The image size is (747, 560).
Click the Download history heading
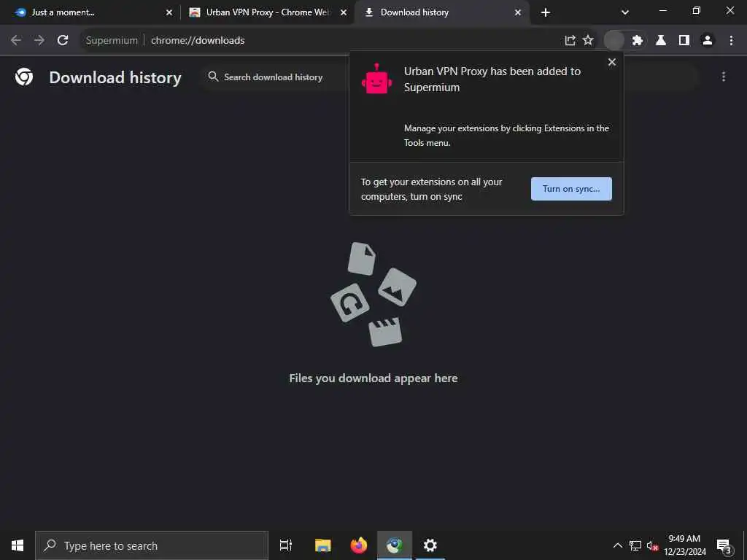pyautogui.click(x=115, y=77)
